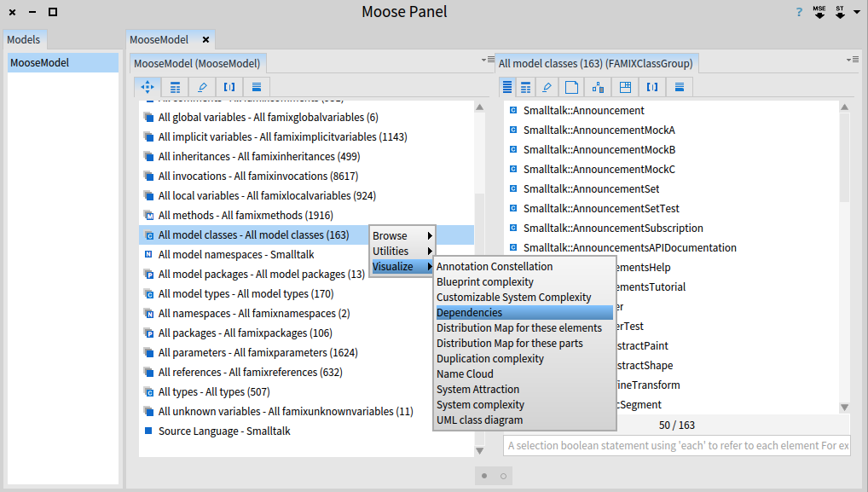Click the blank page icon in class group toolbar

572,87
